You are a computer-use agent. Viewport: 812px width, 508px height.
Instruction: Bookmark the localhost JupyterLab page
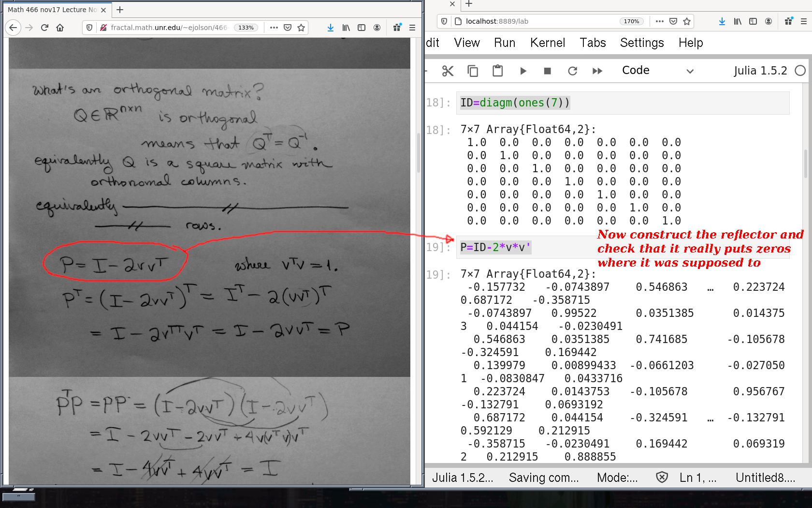(x=687, y=21)
